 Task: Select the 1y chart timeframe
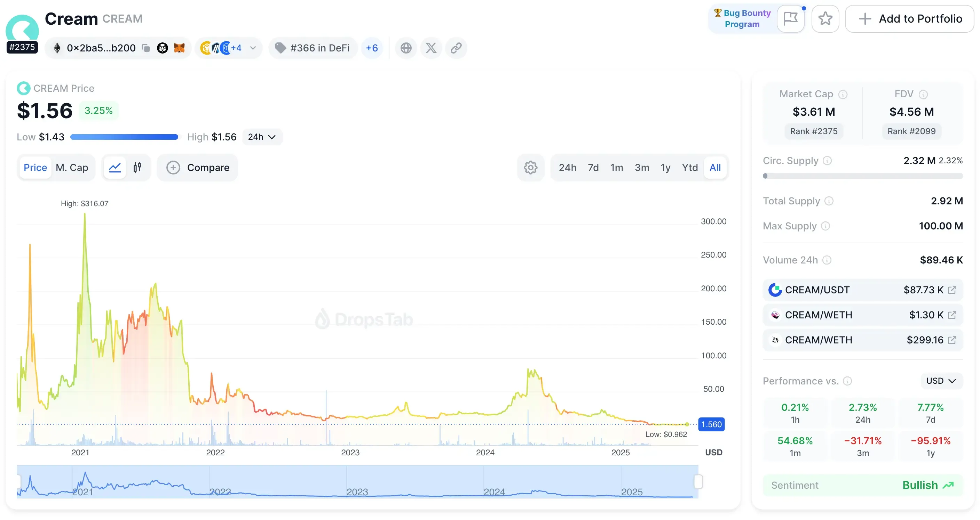point(665,168)
